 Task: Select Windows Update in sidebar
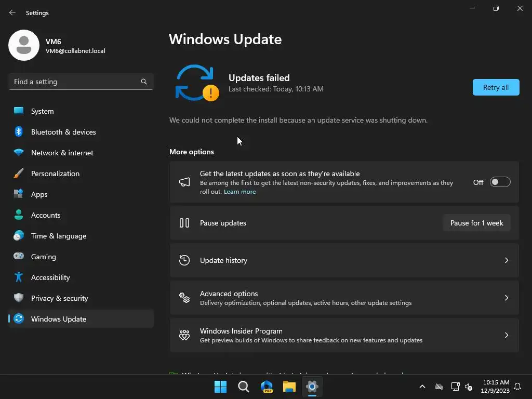pyautogui.click(x=81, y=318)
